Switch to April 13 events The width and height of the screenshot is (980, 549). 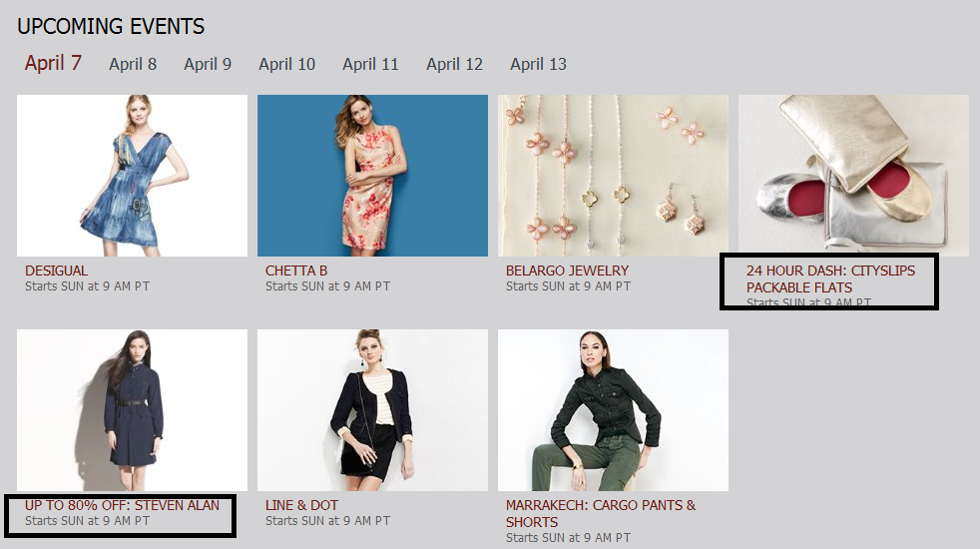click(x=538, y=64)
